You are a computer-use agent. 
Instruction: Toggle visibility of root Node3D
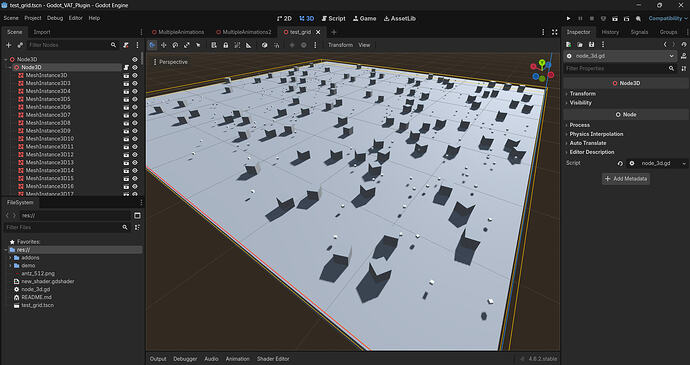tap(135, 59)
